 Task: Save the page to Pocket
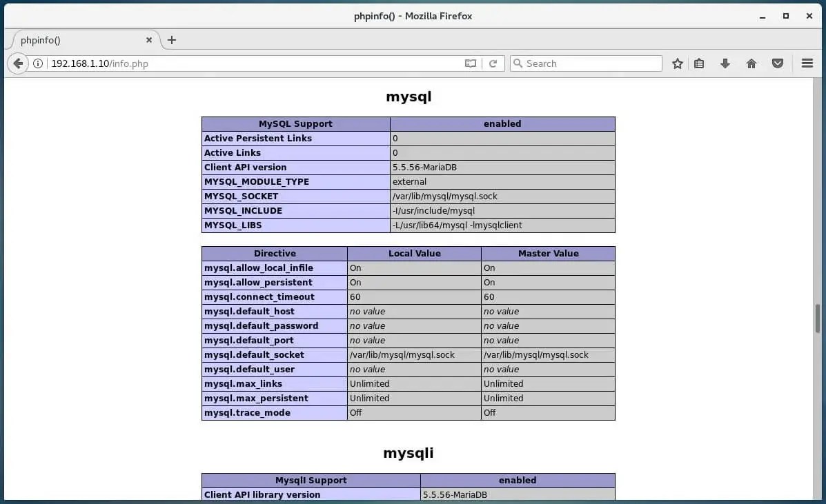[777, 63]
